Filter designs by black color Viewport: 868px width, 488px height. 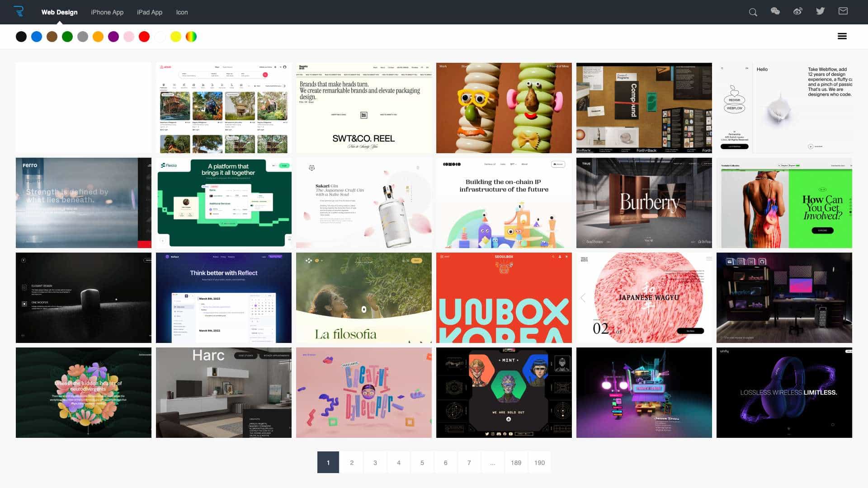tap(21, 37)
